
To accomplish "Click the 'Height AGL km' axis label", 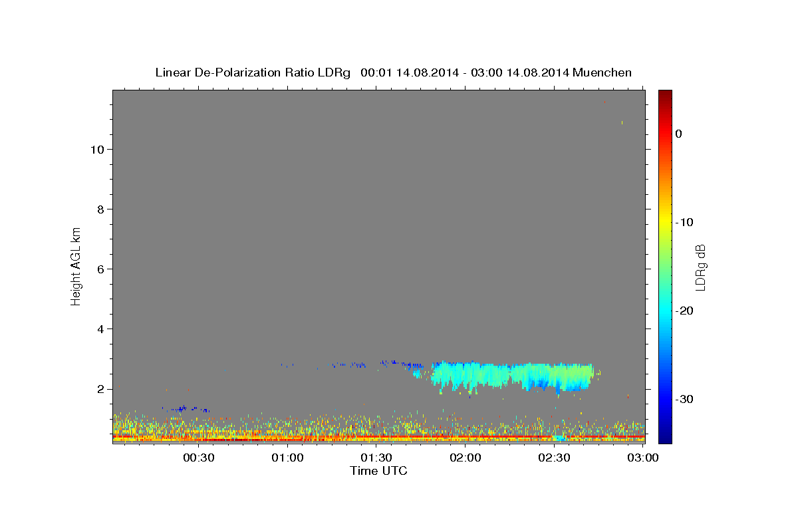I will coord(76,265).
